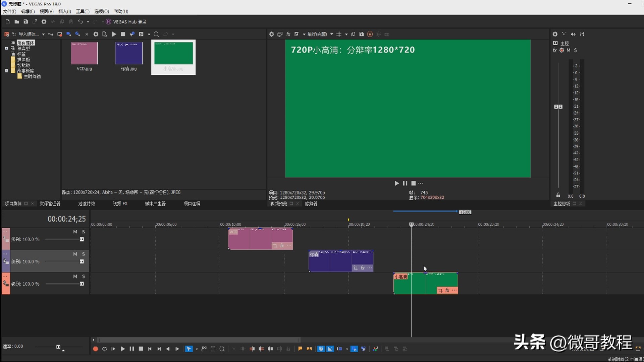Show the grid overlay in the preview window

click(x=339, y=34)
